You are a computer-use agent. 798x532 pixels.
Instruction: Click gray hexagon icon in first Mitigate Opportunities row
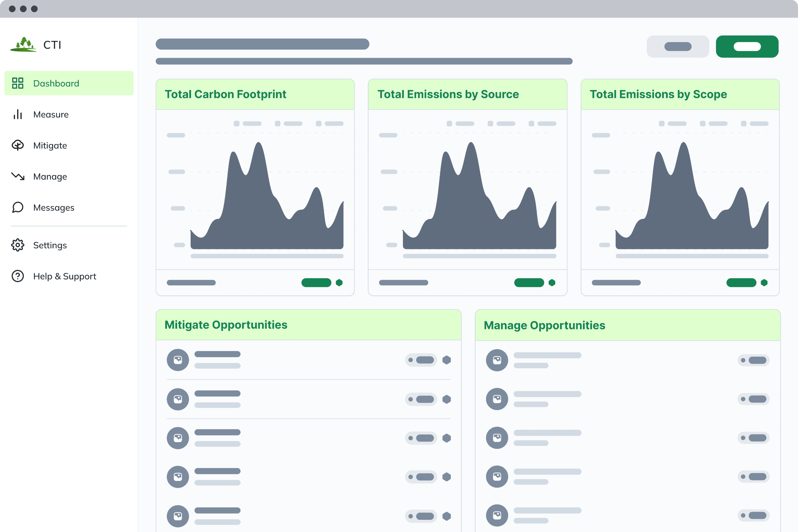pos(447,360)
